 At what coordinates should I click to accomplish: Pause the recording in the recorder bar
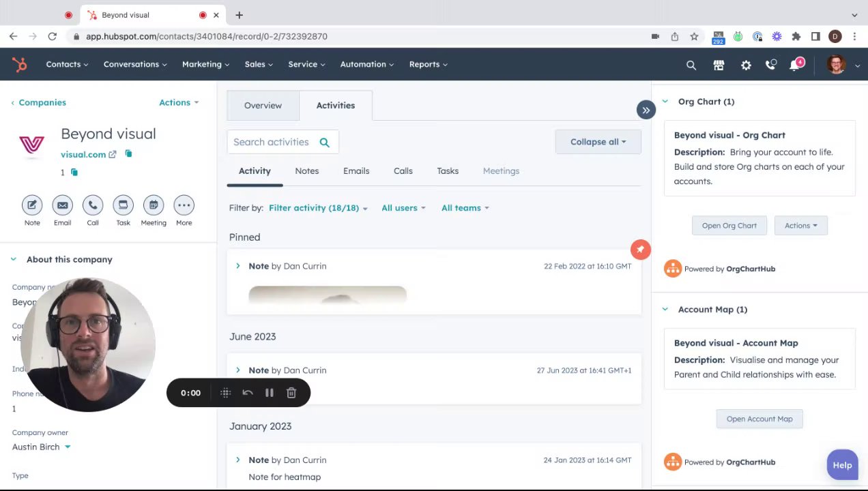click(270, 393)
